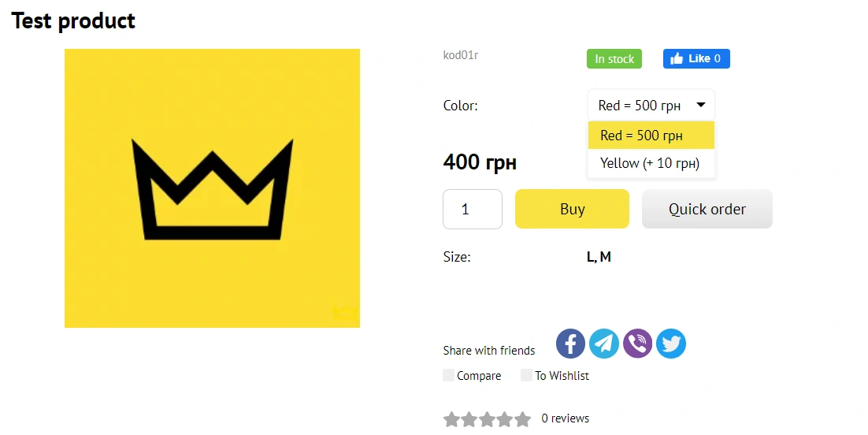Image resolution: width=868 pixels, height=435 pixels.
Task: Share product on Twitter icon
Action: pyautogui.click(x=671, y=344)
